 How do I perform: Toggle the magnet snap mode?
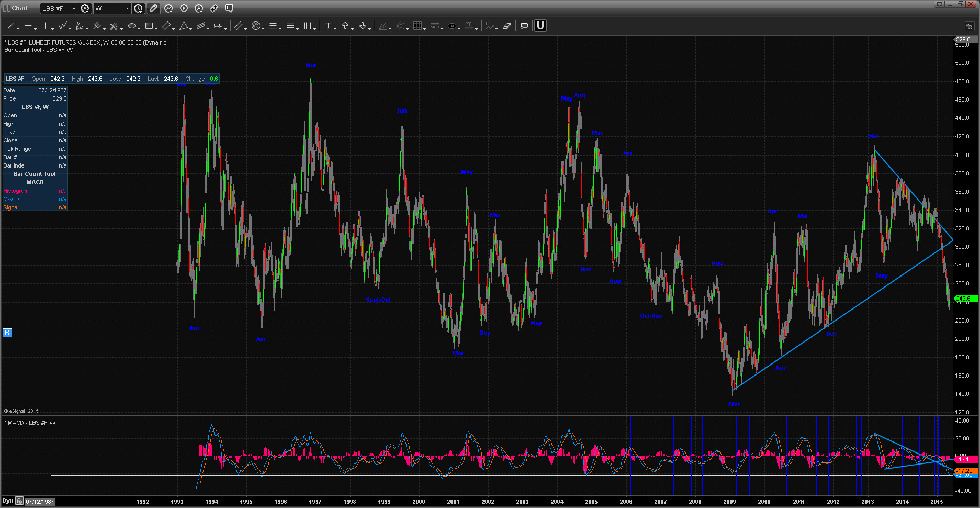click(x=540, y=26)
